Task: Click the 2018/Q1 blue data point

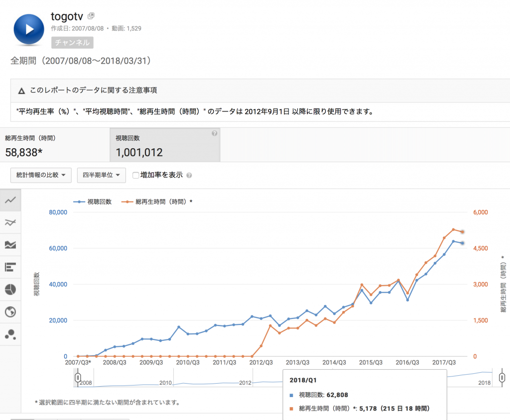Action: (x=462, y=243)
